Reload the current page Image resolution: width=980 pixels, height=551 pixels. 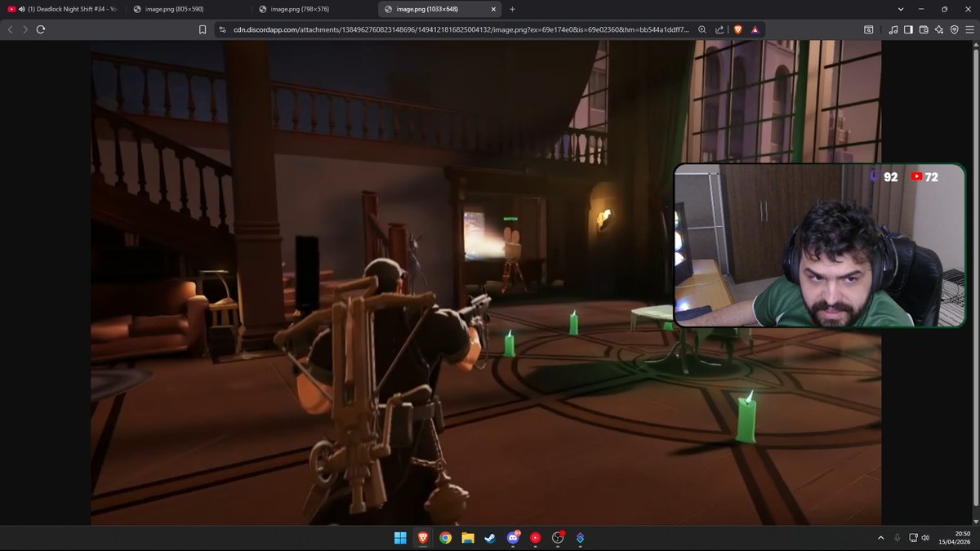(41, 29)
